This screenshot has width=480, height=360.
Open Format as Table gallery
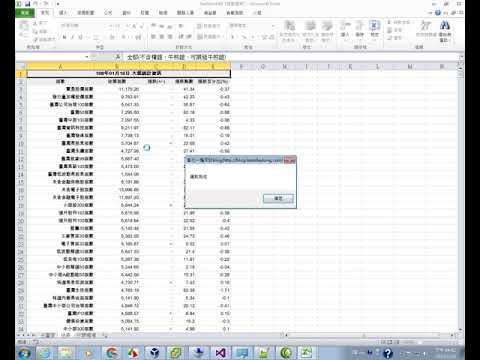310,31
